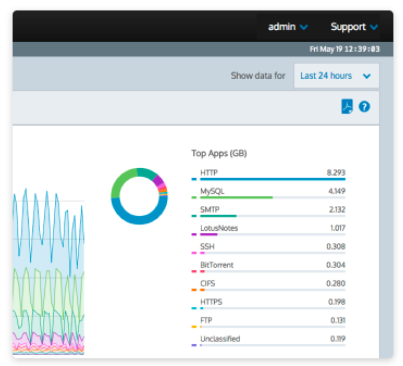The height and width of the screenshot is (366, 403).
Task: Click the green segment of donut chart
Action: coord(120,182)
